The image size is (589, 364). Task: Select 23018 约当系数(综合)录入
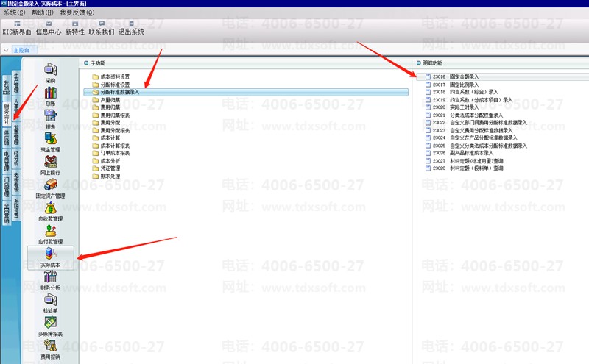tap(462, 92)
